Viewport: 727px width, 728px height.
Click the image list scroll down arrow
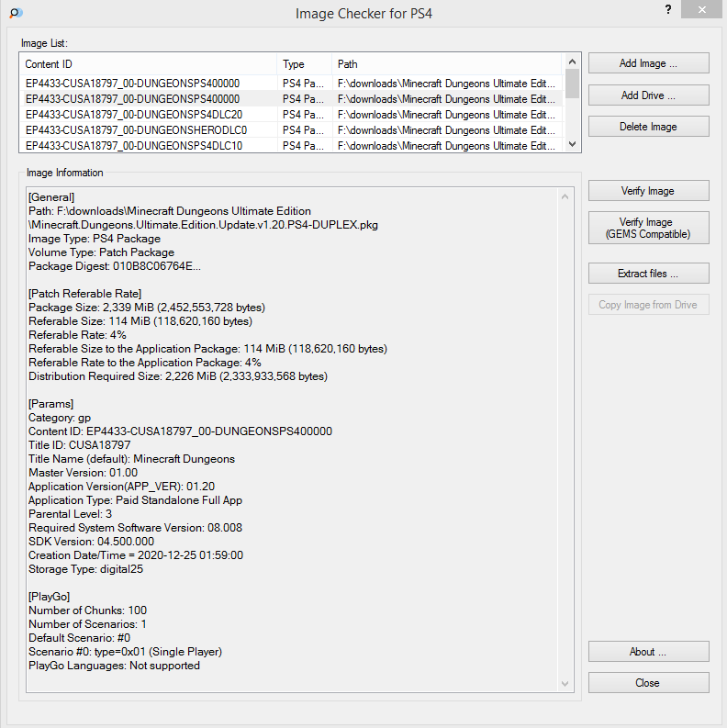point(573,144)
